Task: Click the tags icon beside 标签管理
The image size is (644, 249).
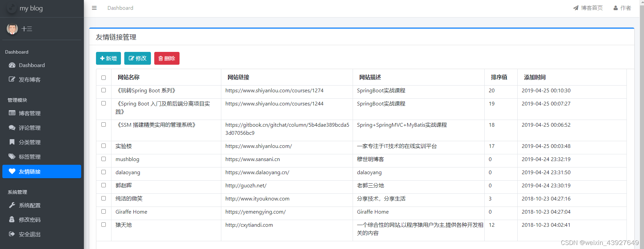Action: [12, 156]
